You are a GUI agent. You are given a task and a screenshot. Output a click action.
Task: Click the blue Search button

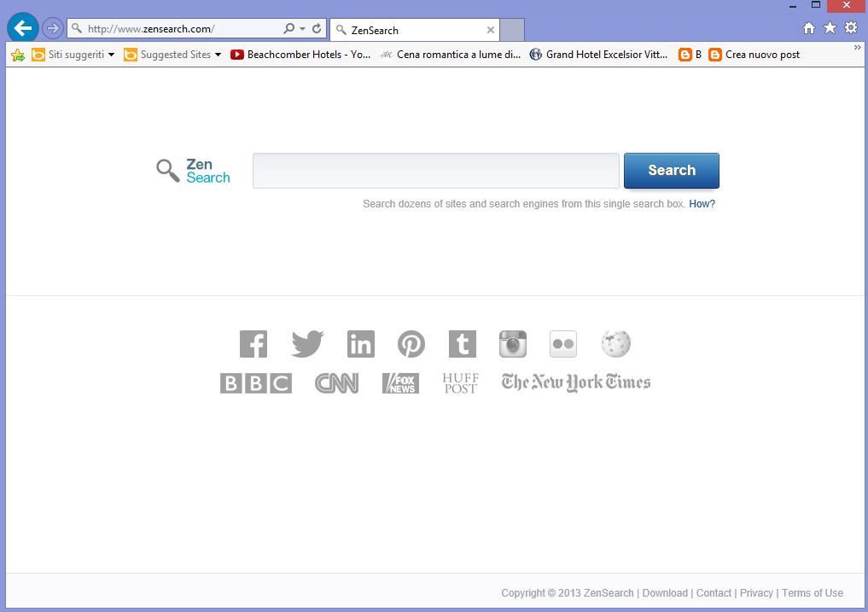[x=672, y=171]
